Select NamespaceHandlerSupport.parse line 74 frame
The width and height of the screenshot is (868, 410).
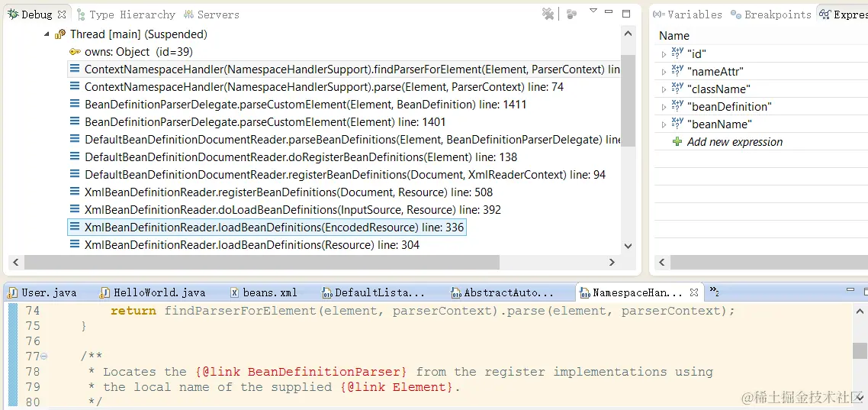[324, 87]
